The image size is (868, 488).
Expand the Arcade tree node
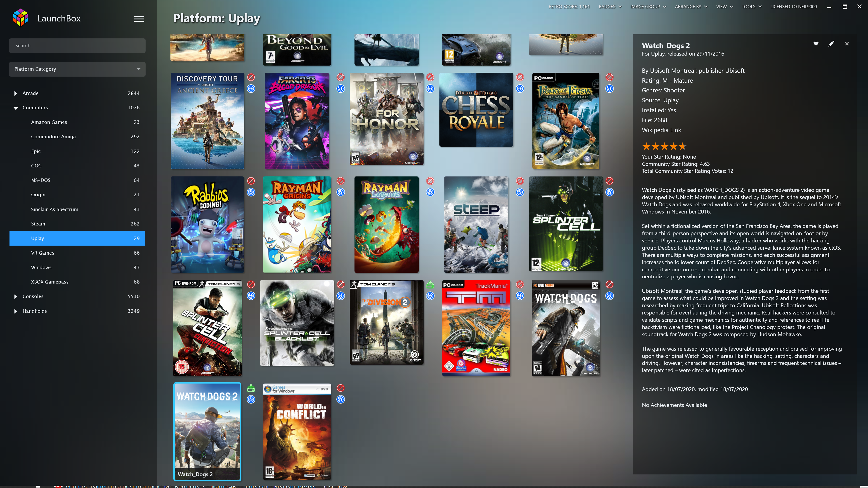[x=16, y=93]
